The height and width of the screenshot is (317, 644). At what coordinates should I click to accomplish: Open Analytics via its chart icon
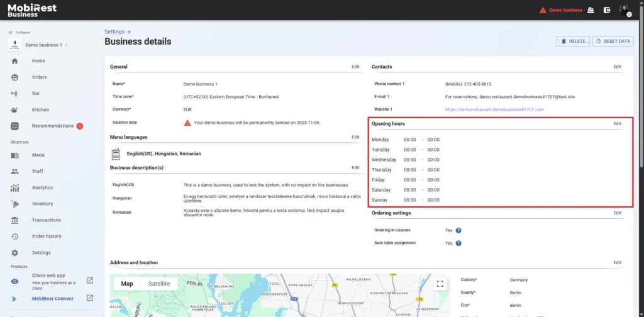tap(15, 187)
